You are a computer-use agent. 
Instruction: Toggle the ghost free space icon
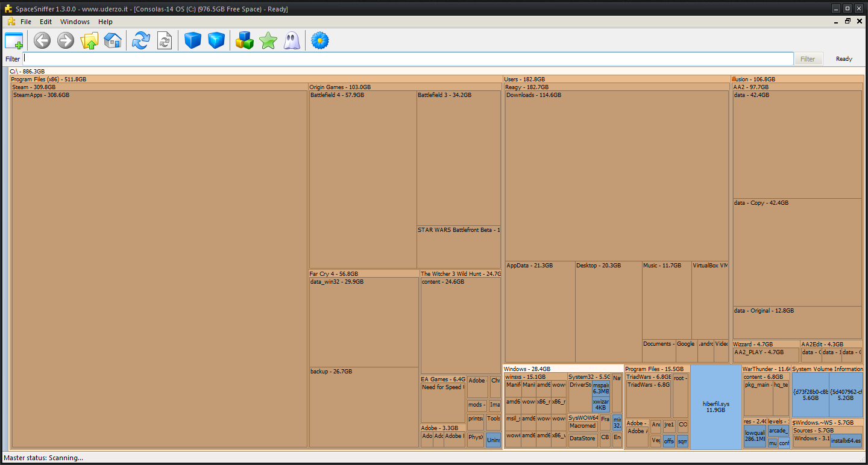coord(292,41)
